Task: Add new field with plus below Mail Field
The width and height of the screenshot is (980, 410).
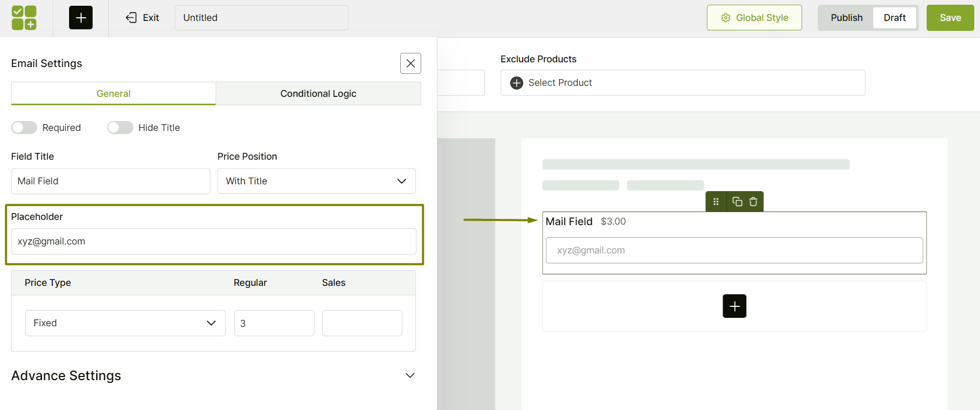Action: 734,306
